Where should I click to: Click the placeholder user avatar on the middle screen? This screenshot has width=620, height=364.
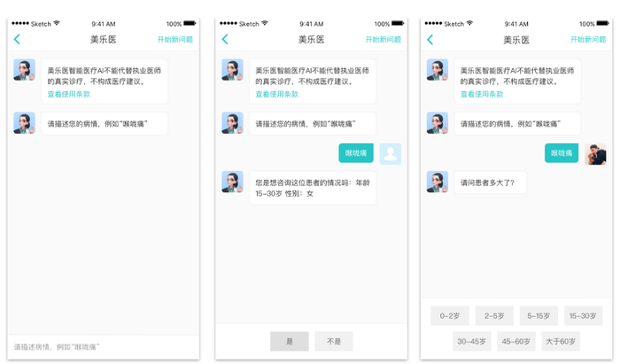390,153
